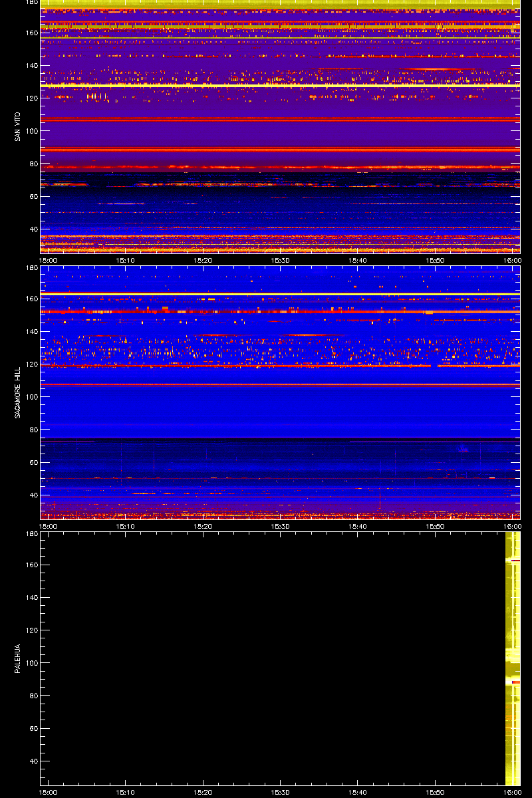Choose the 80 label on Palehua axis
Image resolution: width=532 pixels, height=798 pixels.
point(34,696)
